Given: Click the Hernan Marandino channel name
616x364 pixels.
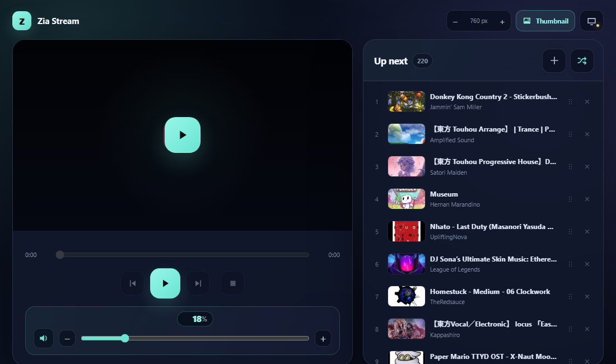Looking at the screenshot, I should click(x=455, y=204).
